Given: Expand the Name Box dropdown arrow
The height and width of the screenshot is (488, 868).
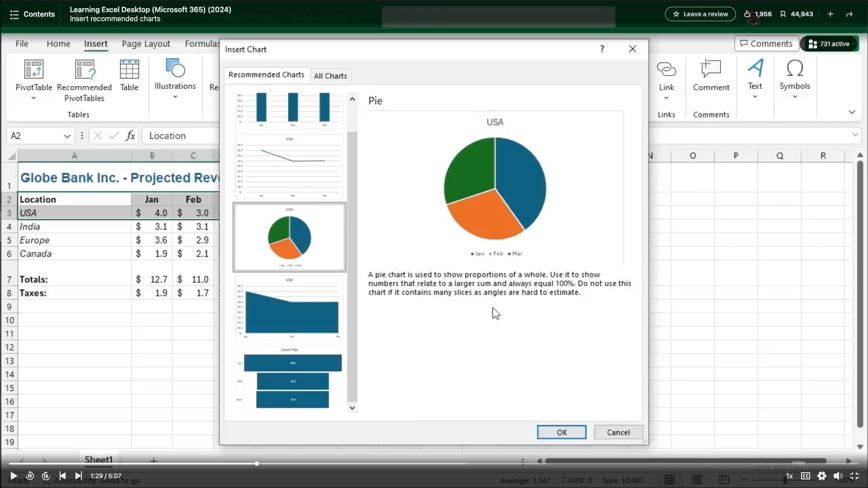Looking at the screenshot, I should point(67,136).
